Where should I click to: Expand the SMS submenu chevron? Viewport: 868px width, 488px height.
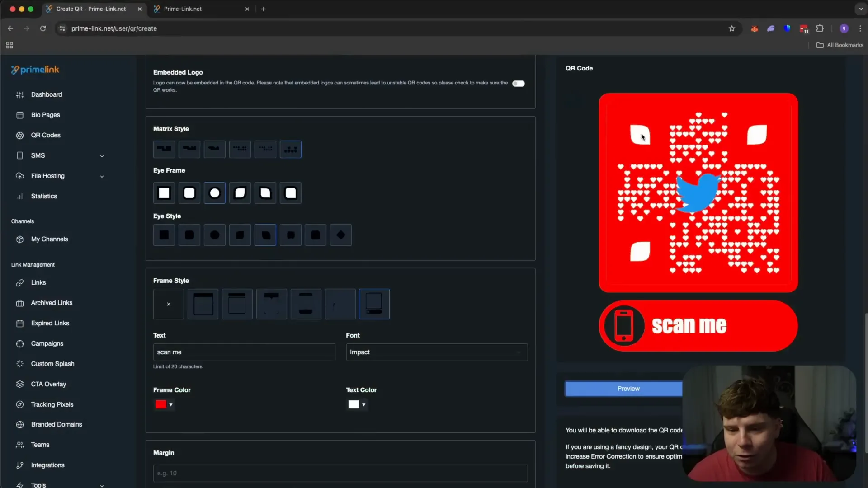[x=102, y=156]
